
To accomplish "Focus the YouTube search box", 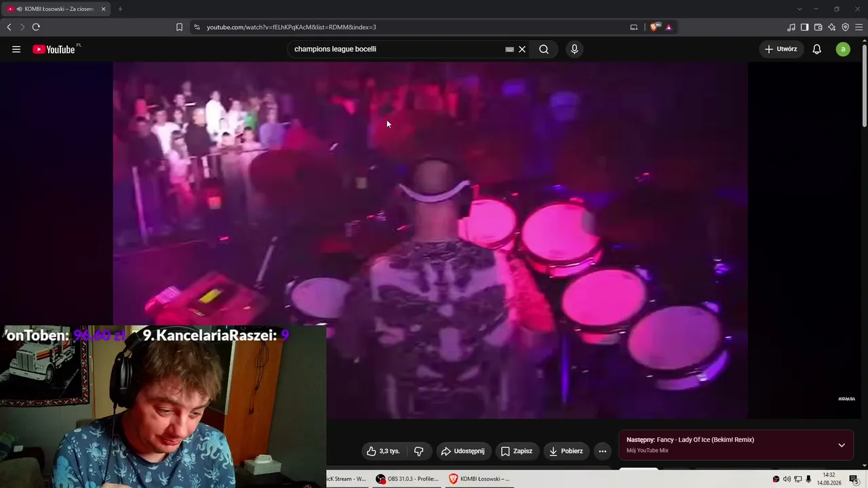I will 397,49.
